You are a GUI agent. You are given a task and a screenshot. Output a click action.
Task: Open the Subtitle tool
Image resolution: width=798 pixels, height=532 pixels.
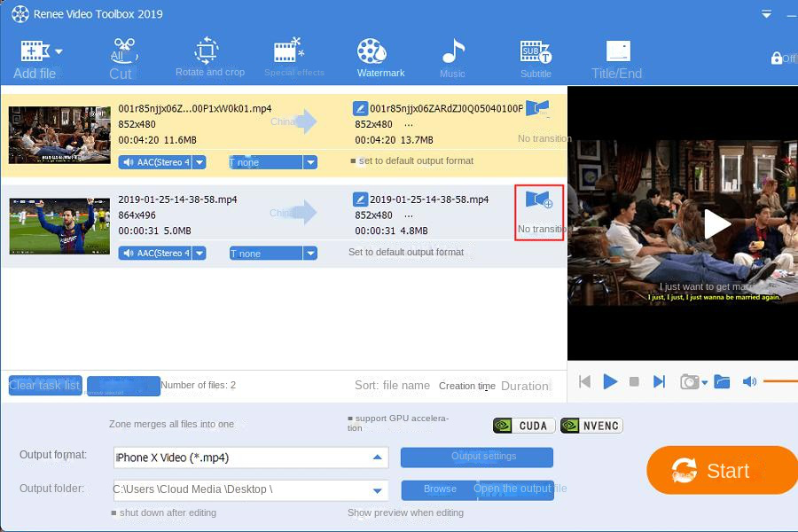coord(536,59)
